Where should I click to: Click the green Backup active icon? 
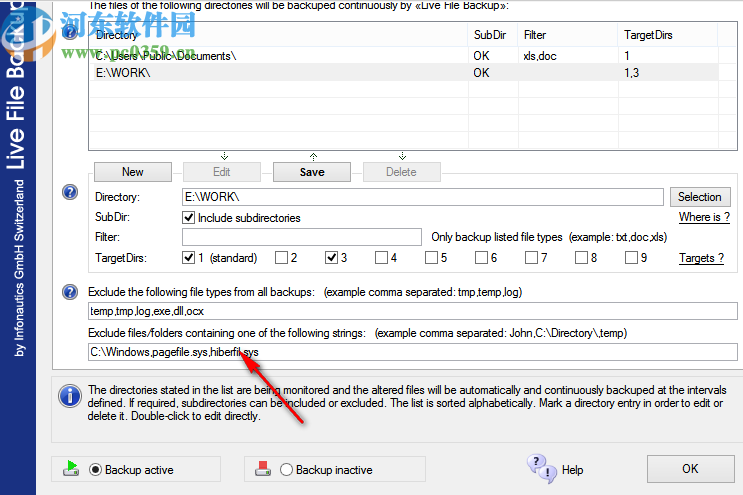click(71, 468)
